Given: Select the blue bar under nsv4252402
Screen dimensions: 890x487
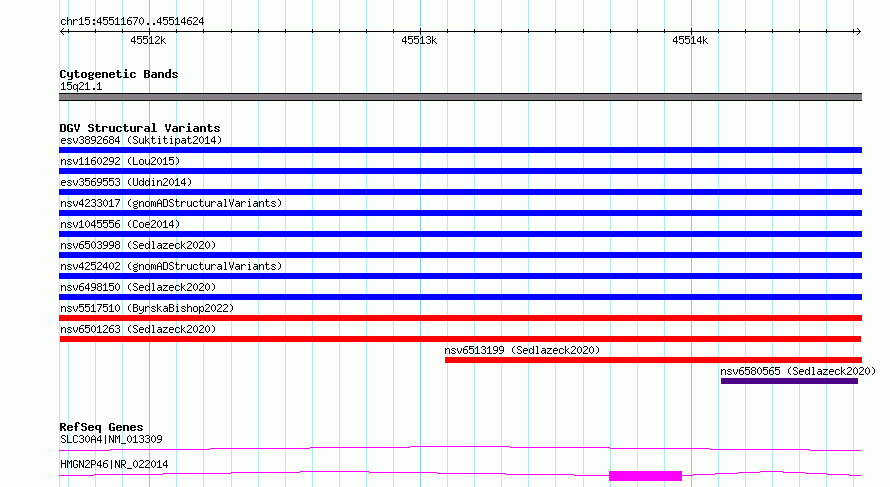Looking at the screenshot, I should coord(460,276).
